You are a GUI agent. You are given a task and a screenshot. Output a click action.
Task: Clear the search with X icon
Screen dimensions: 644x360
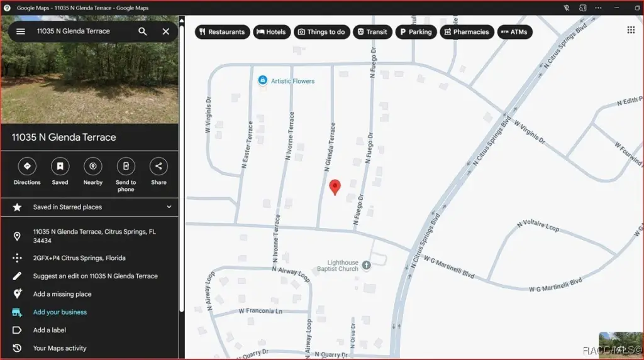pos(166,31)
